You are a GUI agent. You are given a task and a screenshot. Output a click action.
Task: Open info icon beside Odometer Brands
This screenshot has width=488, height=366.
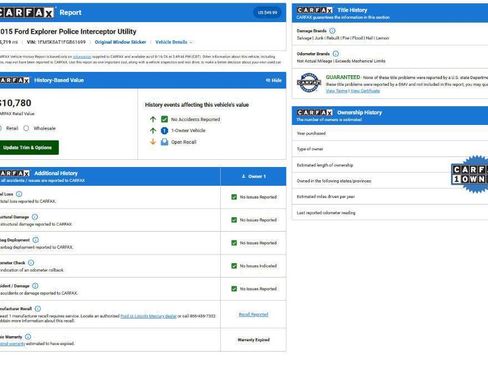[336, 54]
